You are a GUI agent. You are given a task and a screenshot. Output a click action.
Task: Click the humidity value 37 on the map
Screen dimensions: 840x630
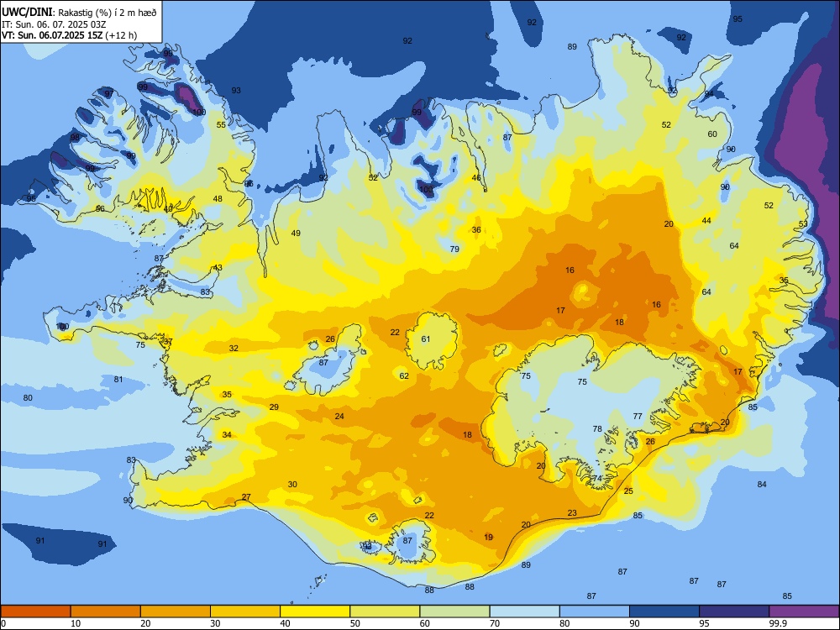[x=168, y=341]
